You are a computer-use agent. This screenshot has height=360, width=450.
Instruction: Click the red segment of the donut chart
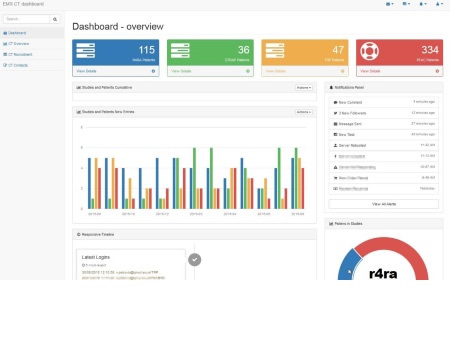tap(400, 248)
